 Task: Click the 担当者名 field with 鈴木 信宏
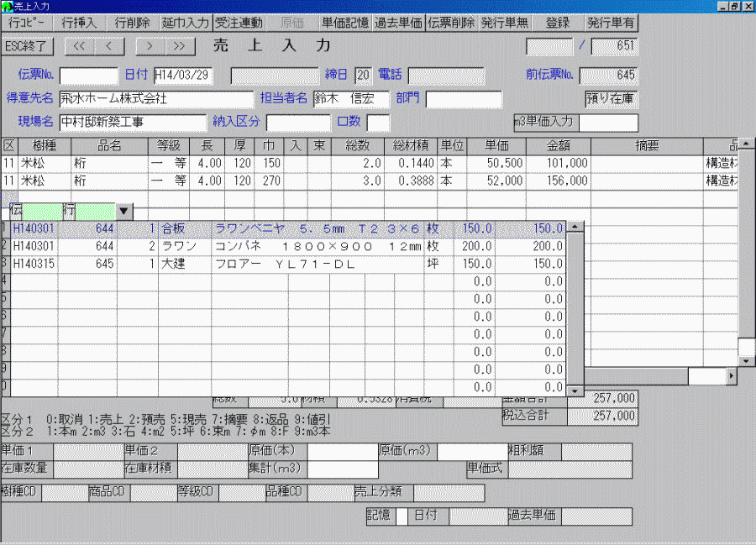tap(351, 99)
